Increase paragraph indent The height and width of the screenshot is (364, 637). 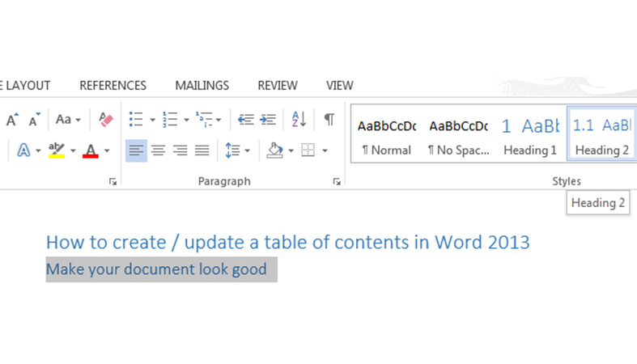pos(268,119)
